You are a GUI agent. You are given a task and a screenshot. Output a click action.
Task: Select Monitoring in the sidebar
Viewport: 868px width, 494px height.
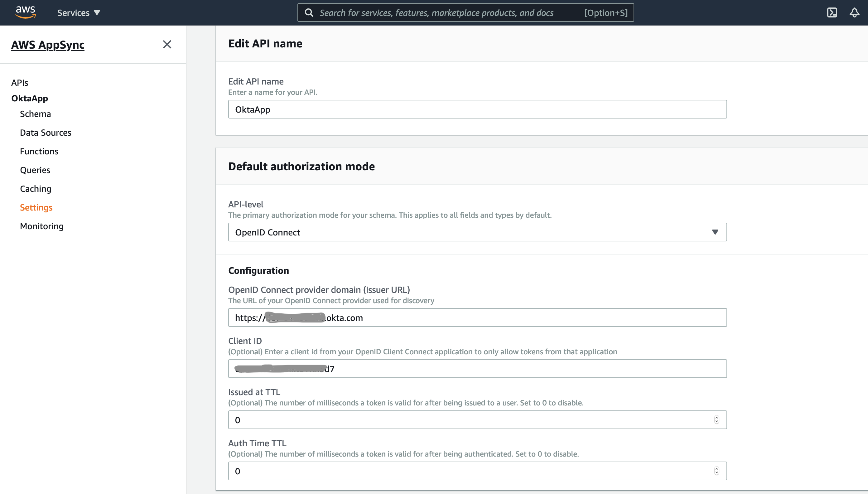(x=41, y=226)
